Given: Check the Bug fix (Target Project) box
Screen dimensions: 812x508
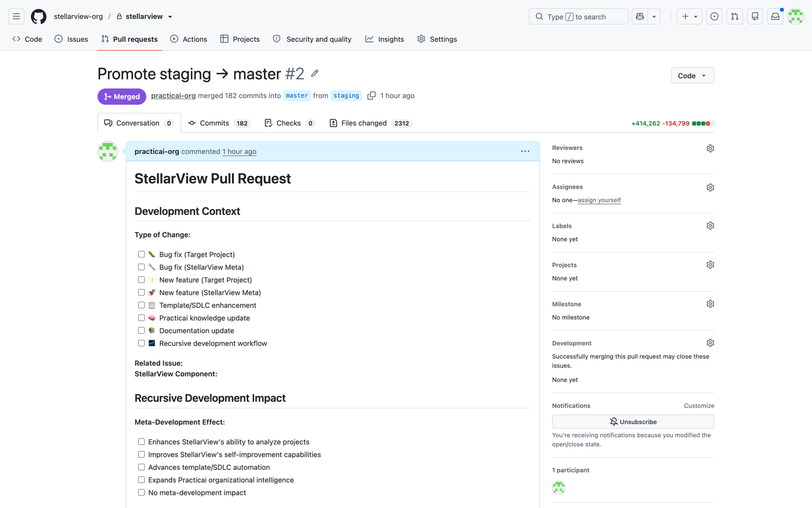Looking at the screenshot, I should (x=141, y=254).
